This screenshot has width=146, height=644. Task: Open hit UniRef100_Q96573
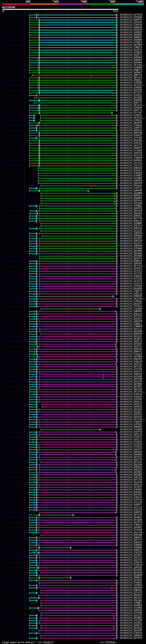pyautogui.click(x=131, y=55)
